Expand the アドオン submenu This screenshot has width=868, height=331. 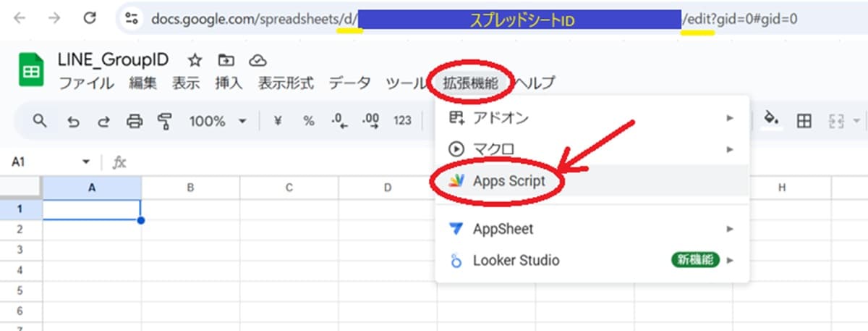pyautogui.click(x=592, y=117)
